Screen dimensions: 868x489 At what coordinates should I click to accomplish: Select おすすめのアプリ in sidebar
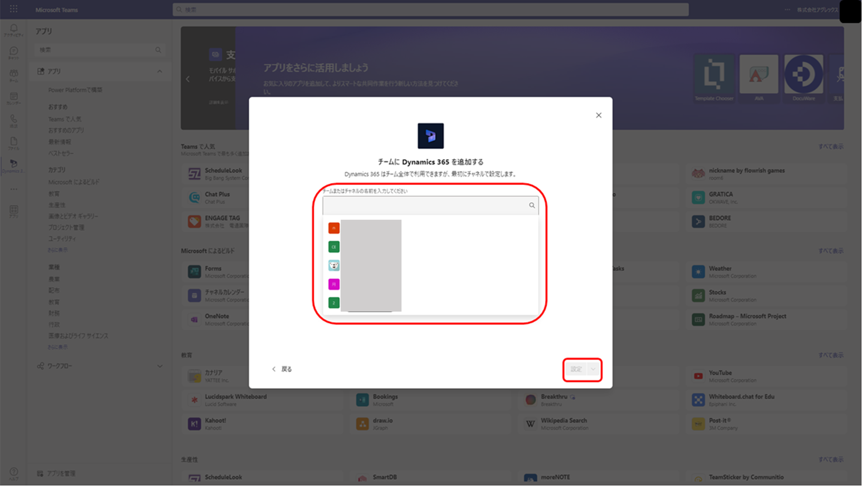pos(66,130)
